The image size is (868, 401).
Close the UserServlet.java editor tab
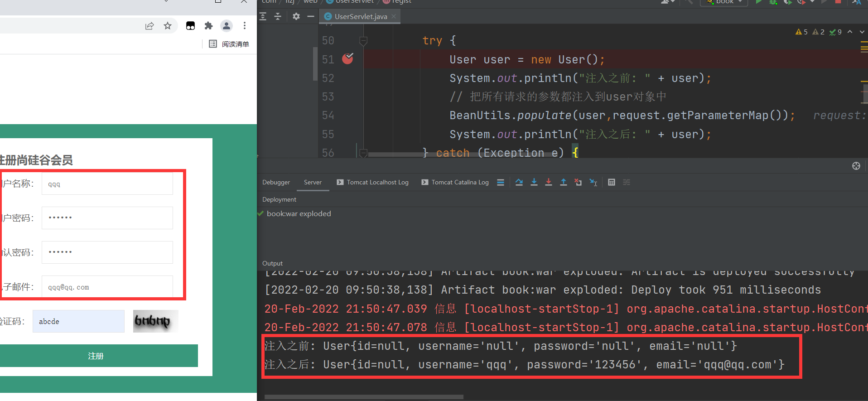394,16
